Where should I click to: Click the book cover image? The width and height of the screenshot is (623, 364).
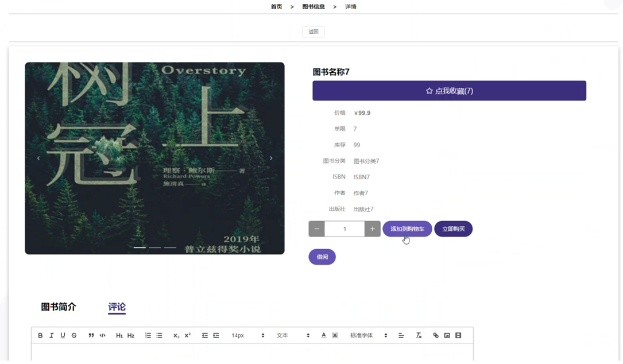point(154,158)
